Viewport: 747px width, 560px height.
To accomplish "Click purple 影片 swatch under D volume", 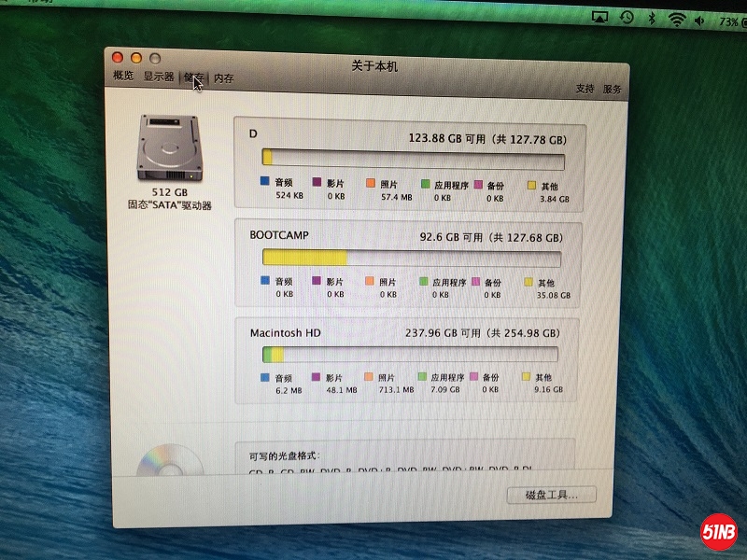I will [x=317, y=182].
